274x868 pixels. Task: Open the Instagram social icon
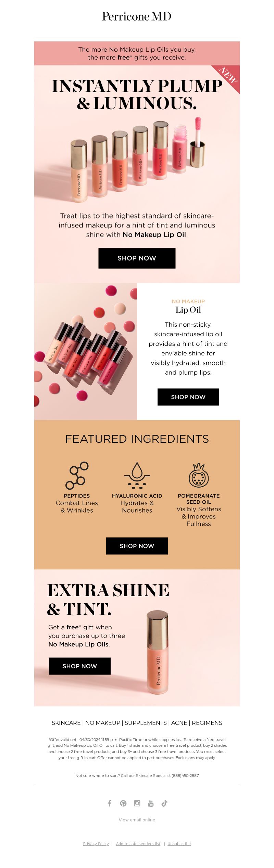137,803
